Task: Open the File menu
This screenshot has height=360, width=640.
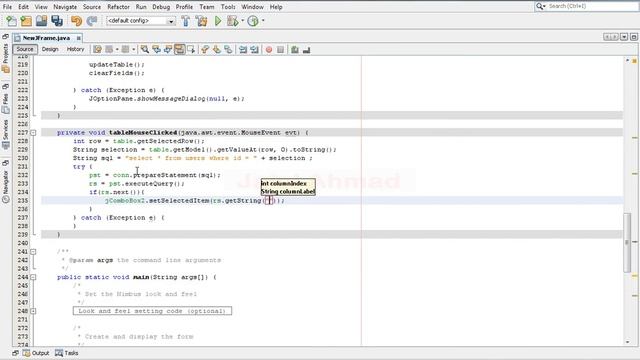Action: 7,7
